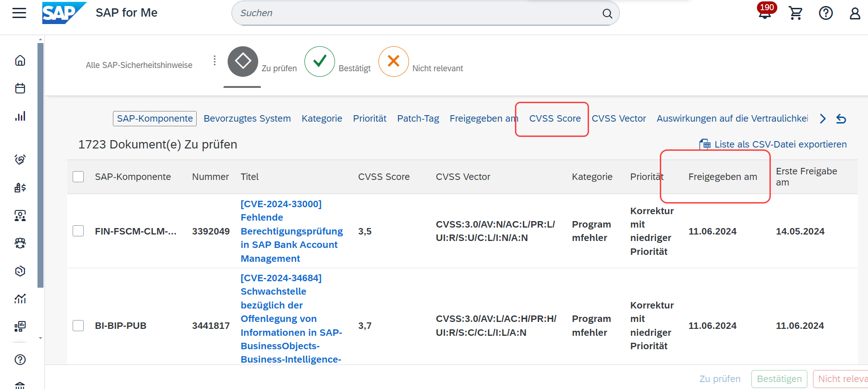Expand more filters with the right chevron

[x=823, y=119]
